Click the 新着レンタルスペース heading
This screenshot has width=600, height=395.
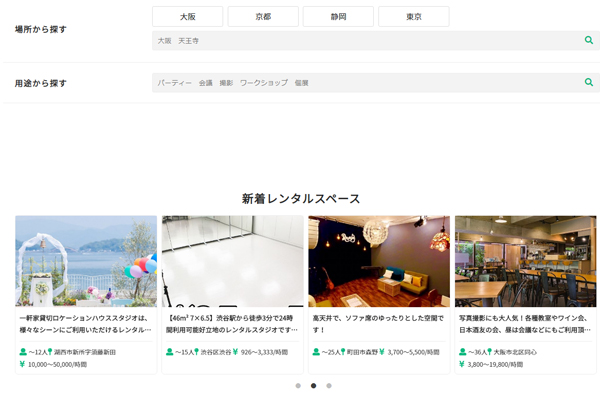[301, 199]
